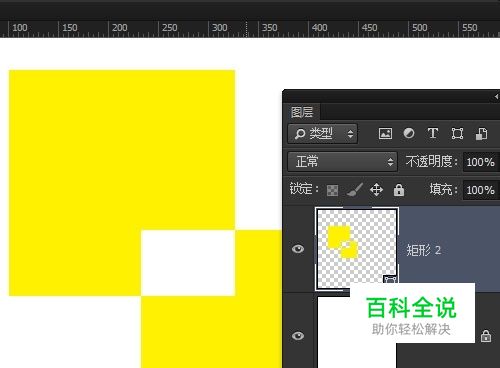Click the 填充 label
The height and width of the screenshot is (368, 500).
pyautogui.click(x=443, y=189)
